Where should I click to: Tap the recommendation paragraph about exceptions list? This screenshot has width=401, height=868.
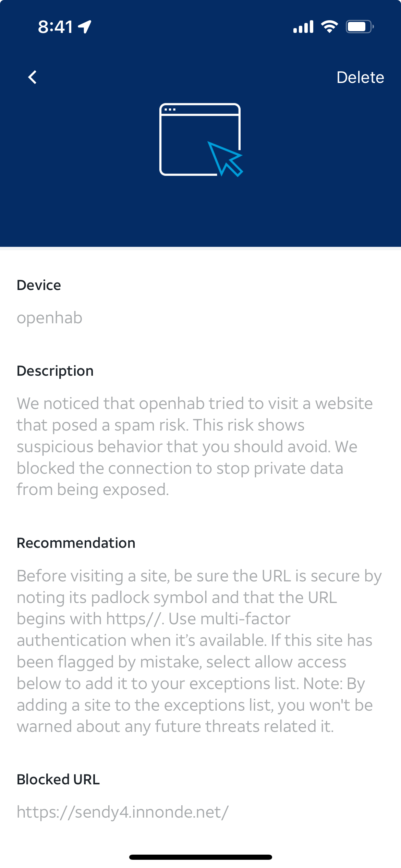click(199, 651)
